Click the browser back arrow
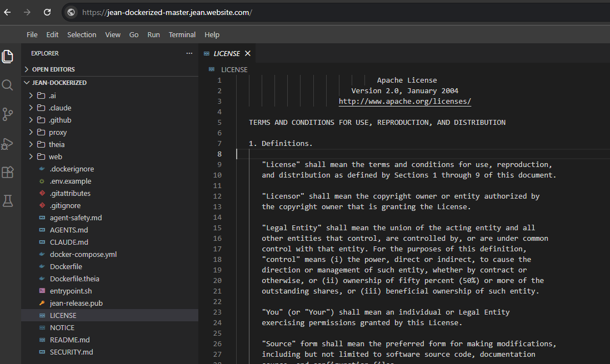Screen dimensions: 610x364 [7, 12]
